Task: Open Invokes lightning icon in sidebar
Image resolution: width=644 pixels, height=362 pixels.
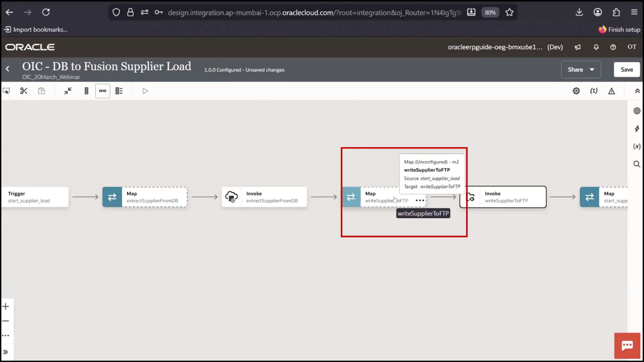Action: click(637, 129)
